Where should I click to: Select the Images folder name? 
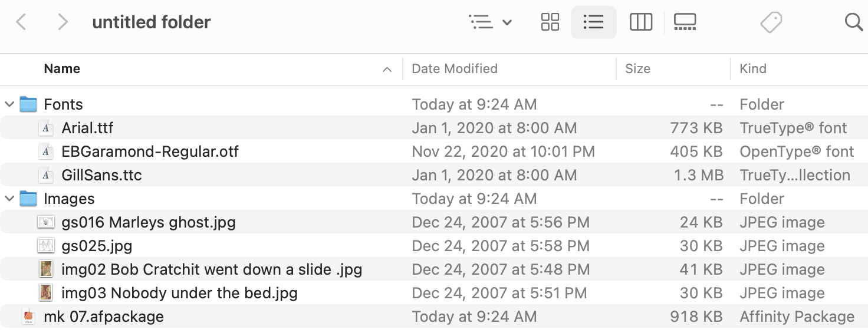(69, 199)
